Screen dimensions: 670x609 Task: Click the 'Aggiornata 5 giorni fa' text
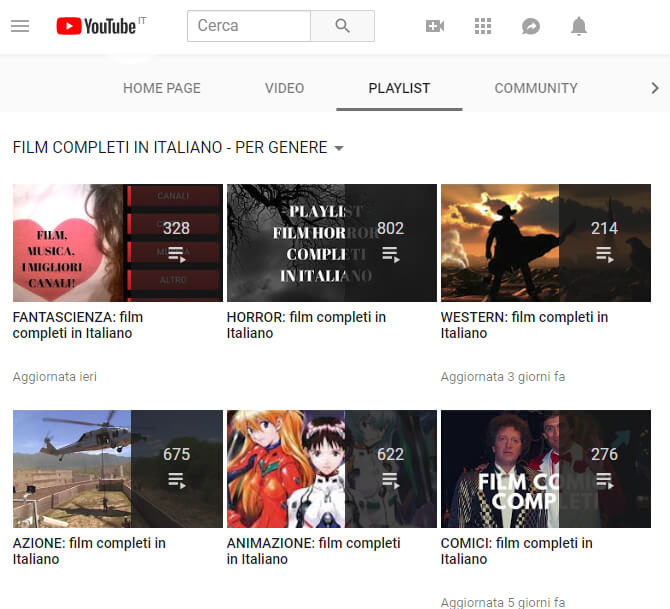pos(503,602)
